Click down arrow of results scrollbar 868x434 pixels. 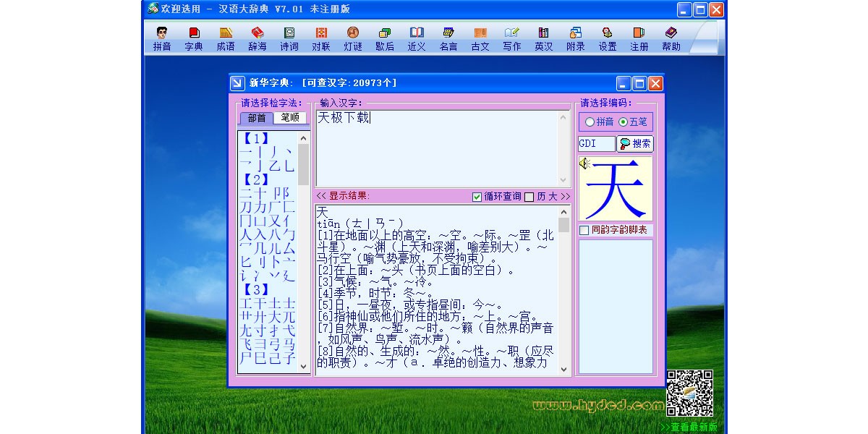point(564,370)
